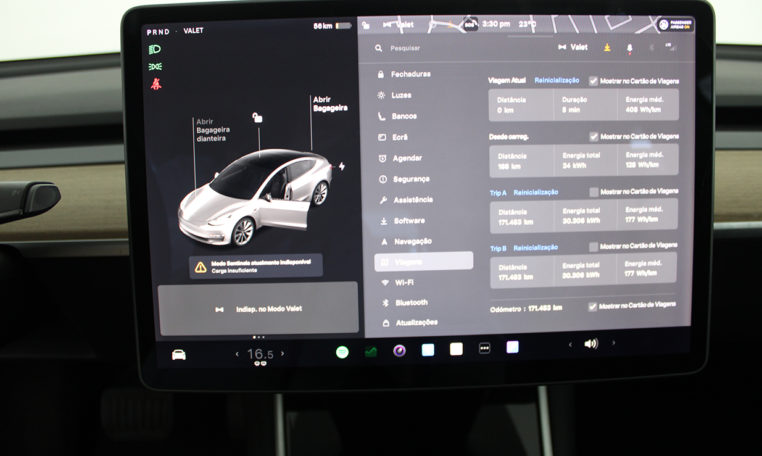Viewport: 762px width, 456px height.
Task: Tap the unlock padlock above the car
Action: pos(257,117)
